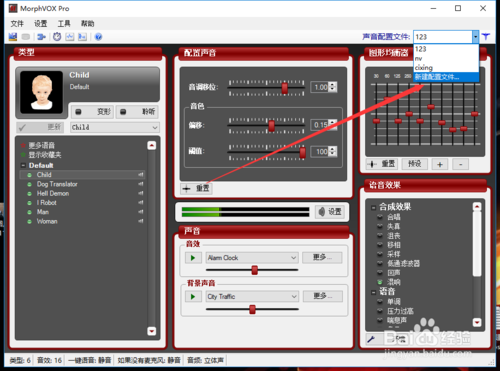Click the toolbar icon left of the help icon

click(82, 37)
